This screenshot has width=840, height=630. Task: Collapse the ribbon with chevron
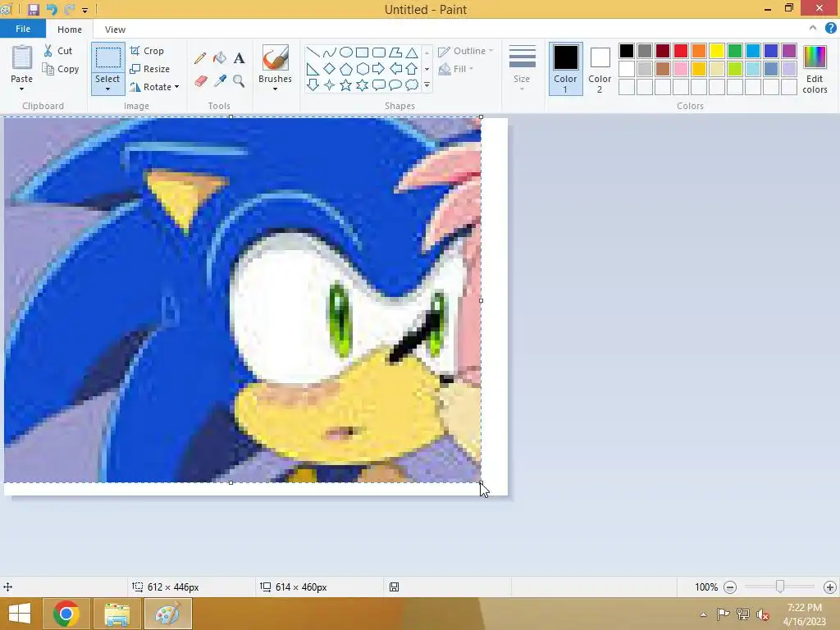[x=813, y=29]
